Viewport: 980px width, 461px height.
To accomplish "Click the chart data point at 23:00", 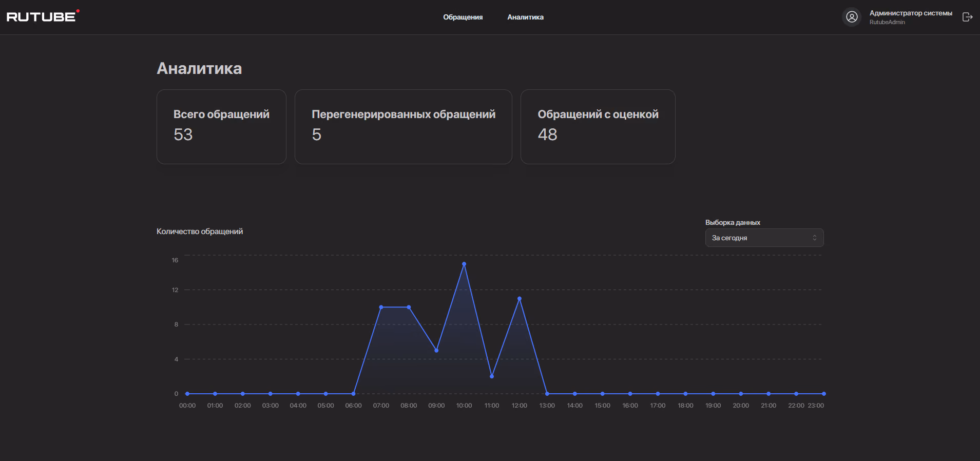I will point(824,394).
